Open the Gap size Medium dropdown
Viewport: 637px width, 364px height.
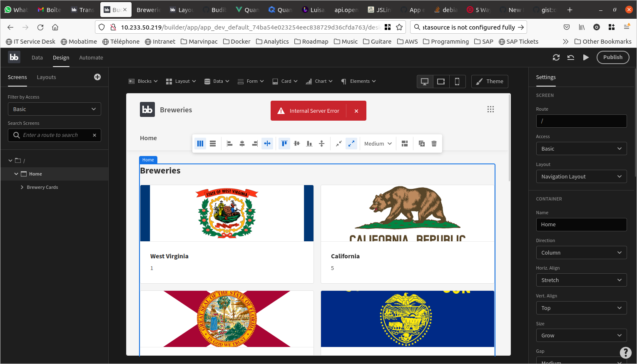click(x=378, y=144)
